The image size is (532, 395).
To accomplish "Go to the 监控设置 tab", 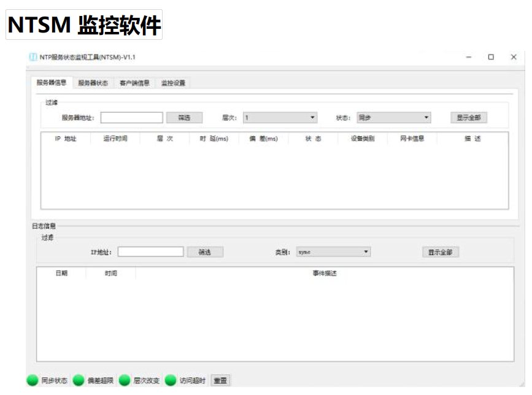I will pyautogui.click(x=173, y=83).
